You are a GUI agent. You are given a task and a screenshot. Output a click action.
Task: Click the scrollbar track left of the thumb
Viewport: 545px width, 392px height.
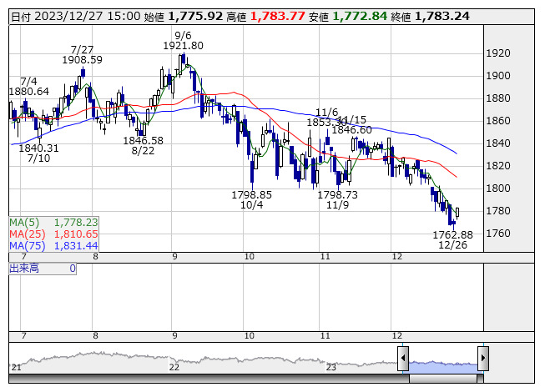click(209, 379)
